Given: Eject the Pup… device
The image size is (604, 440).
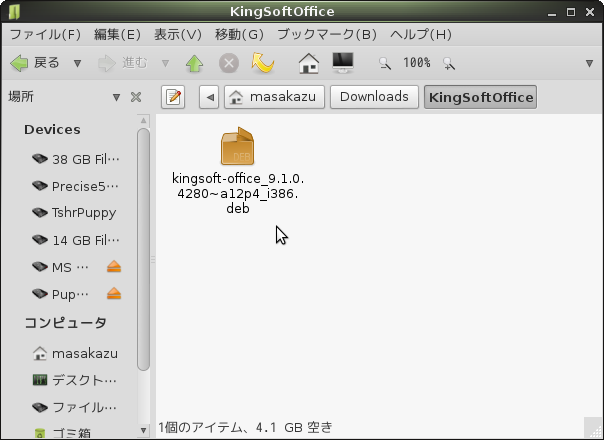Looking at the screenshot, I should coord(114,294).
